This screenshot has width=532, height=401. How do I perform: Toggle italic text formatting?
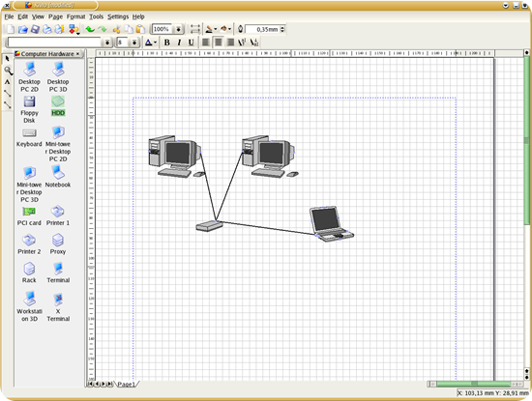[x=179, y=43]
